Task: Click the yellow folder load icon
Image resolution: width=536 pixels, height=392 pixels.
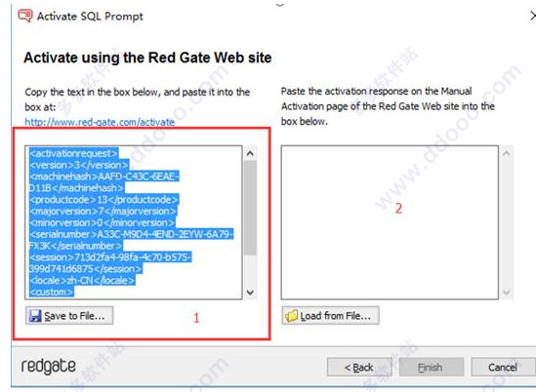Action: pos(292,316)
